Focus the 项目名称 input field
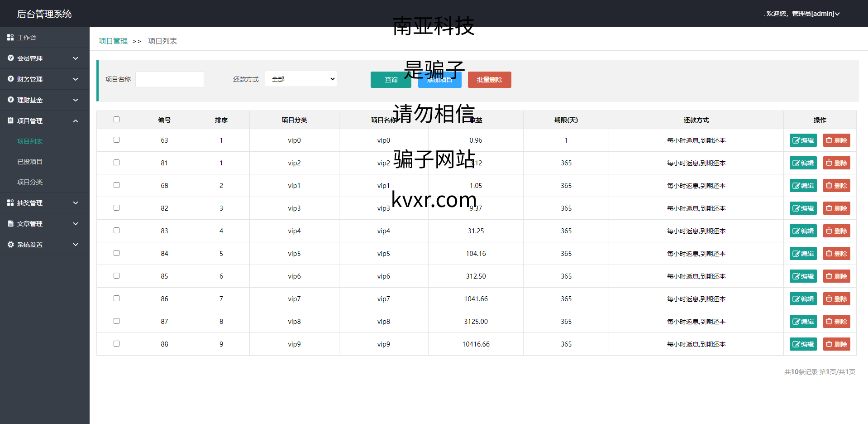 [170, 79]
